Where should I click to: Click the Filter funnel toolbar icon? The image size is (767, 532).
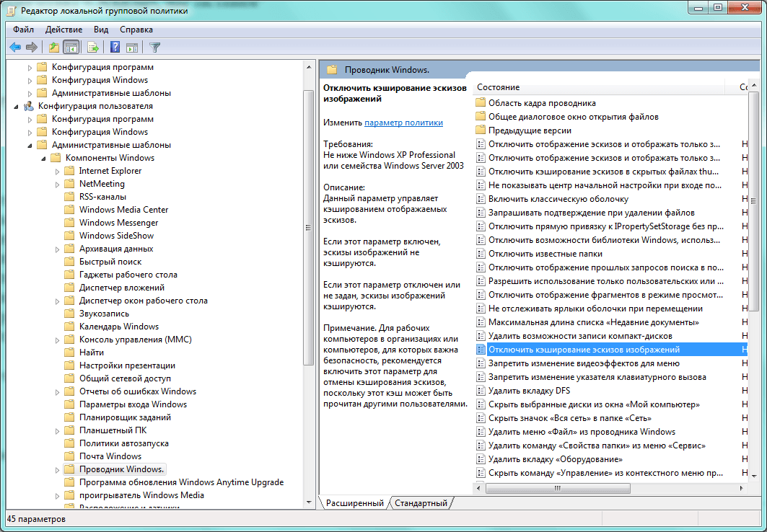tap(154, 48)
